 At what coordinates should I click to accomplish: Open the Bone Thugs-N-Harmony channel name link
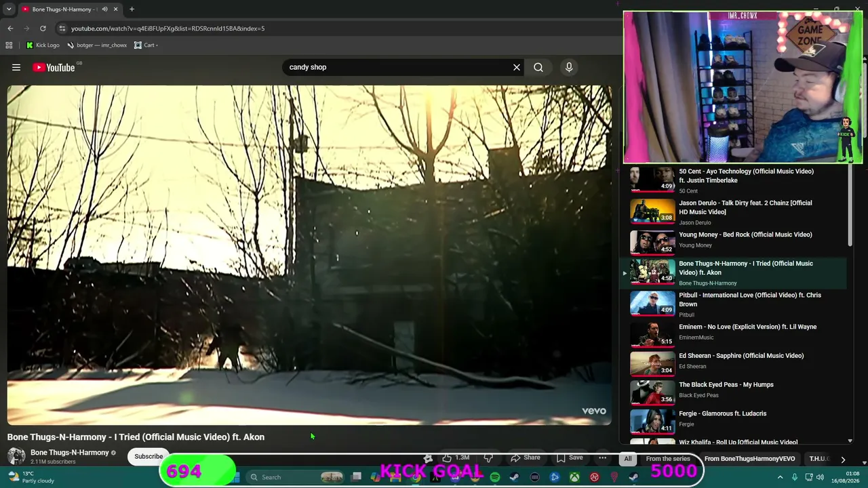tap(69, 452)
